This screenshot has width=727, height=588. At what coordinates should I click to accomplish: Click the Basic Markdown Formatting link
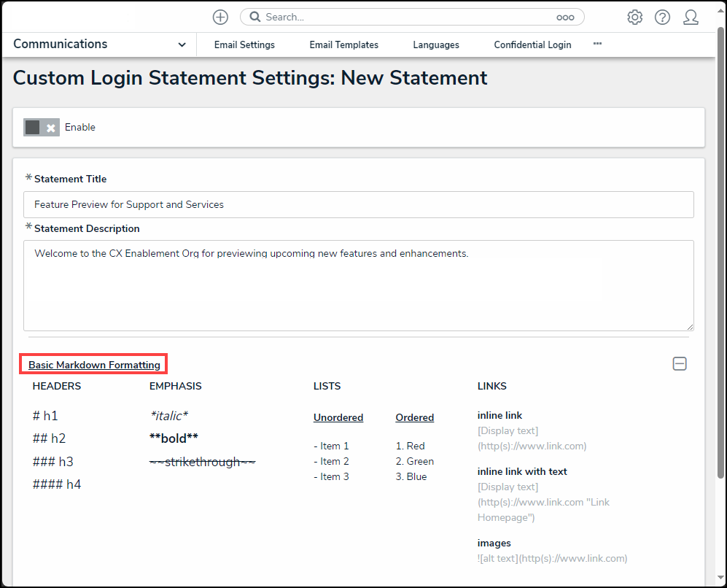pyautogui.click(x=94, y=365)
